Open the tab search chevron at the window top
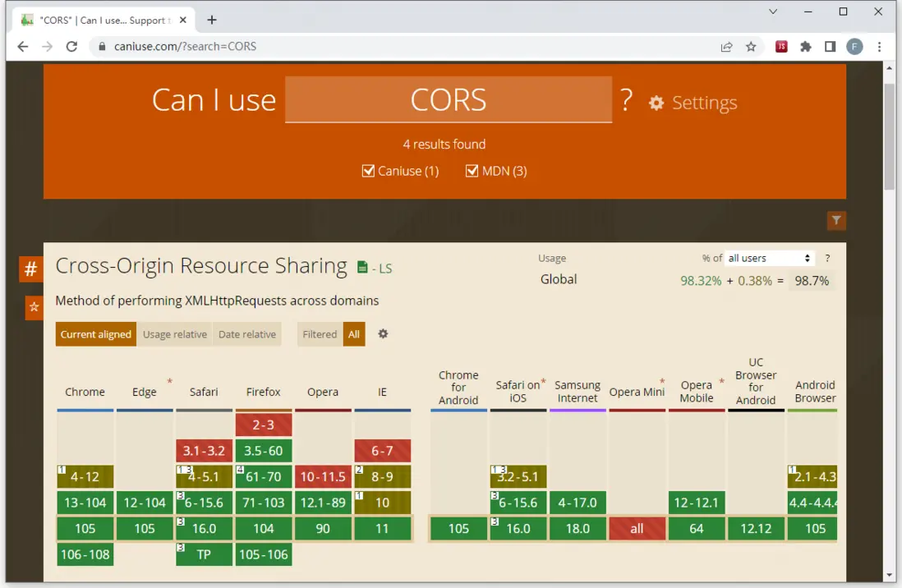This screenshot has height=588, width=902. 774,12
